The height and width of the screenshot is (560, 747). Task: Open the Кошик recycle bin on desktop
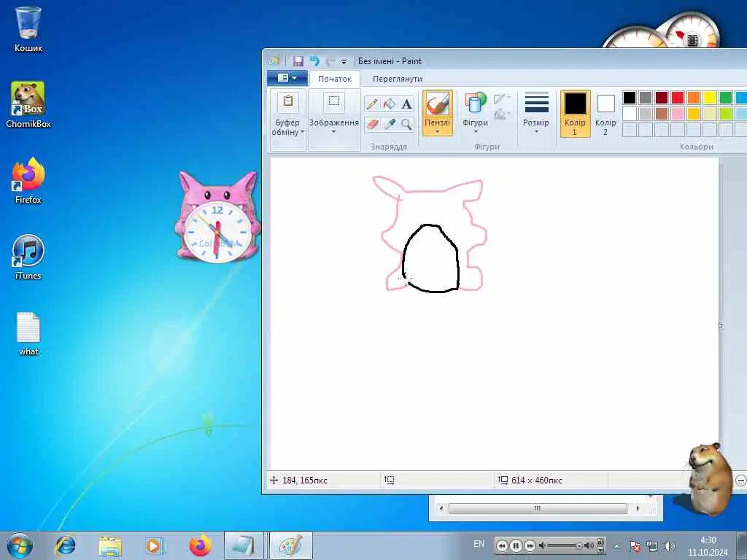click(x=28, y=29)
